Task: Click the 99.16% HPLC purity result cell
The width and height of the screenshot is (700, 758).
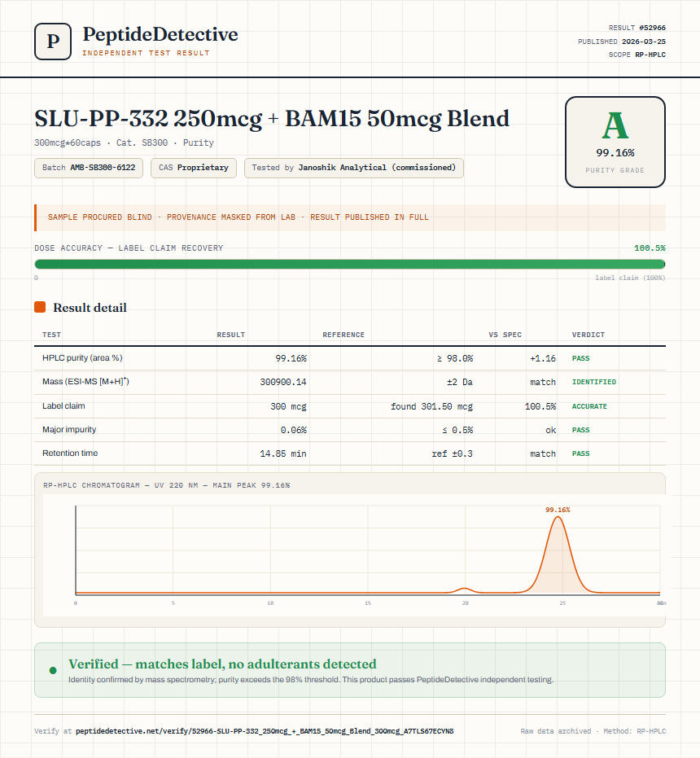Action: pyautogui.click(x=291, y=358)
